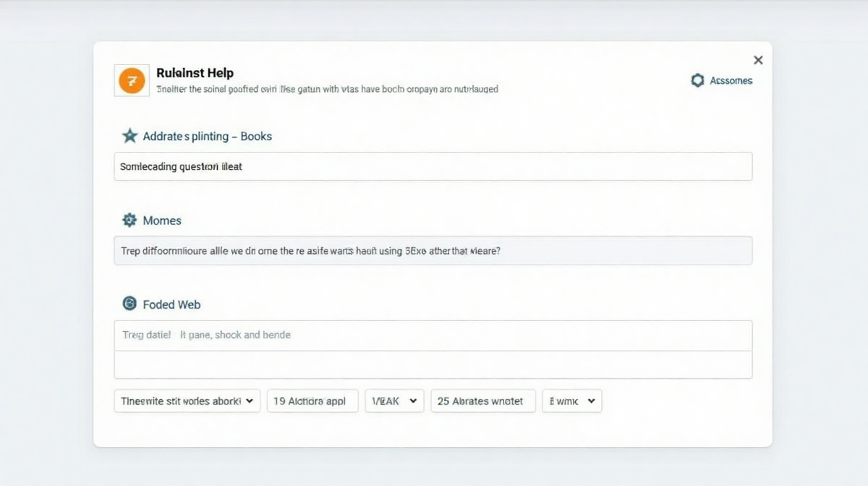Click the Foded Web section label

171,304
